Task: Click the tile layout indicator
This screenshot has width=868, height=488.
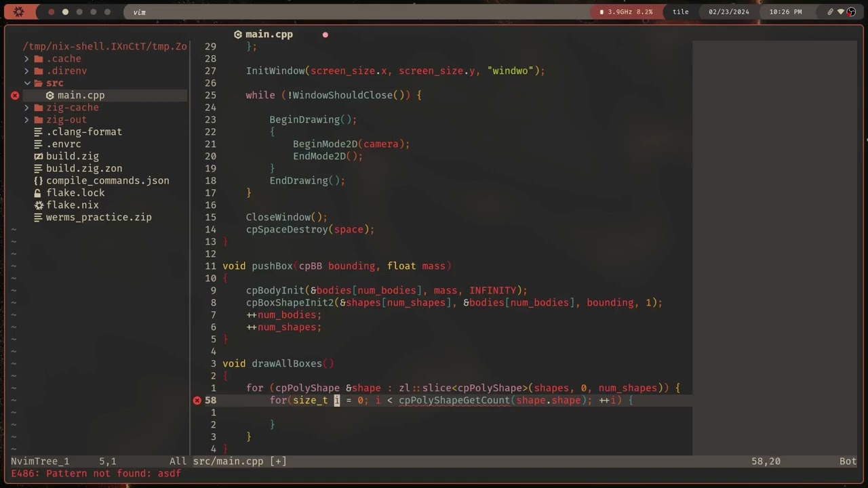Action: [x=681, y=12]
